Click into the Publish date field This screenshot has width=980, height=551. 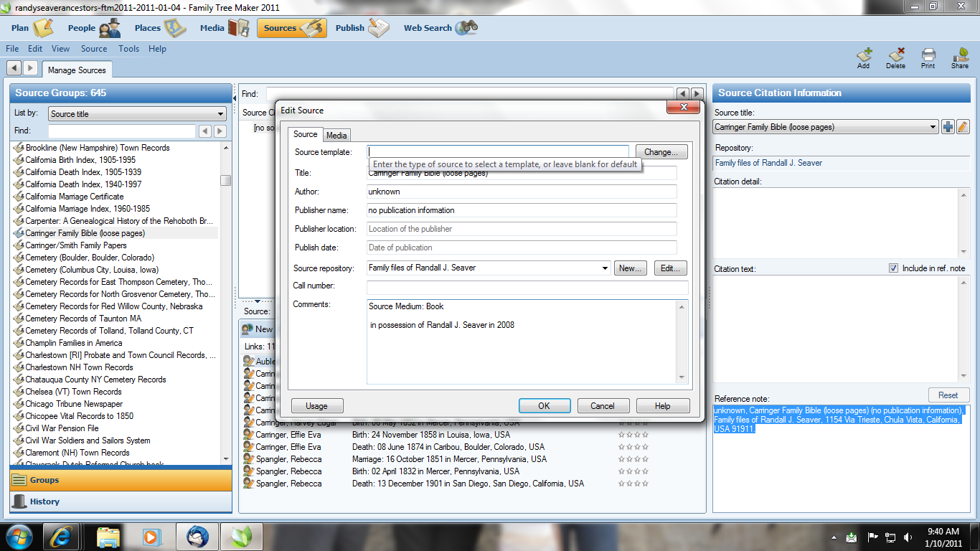tap(522, 248)
